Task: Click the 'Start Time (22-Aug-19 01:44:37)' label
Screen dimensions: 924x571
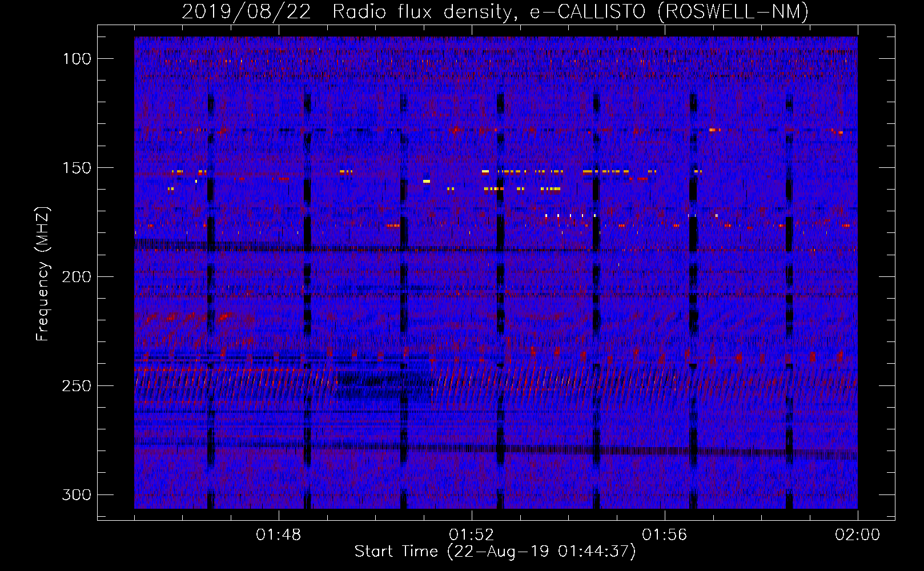Action: click(495, 552)
